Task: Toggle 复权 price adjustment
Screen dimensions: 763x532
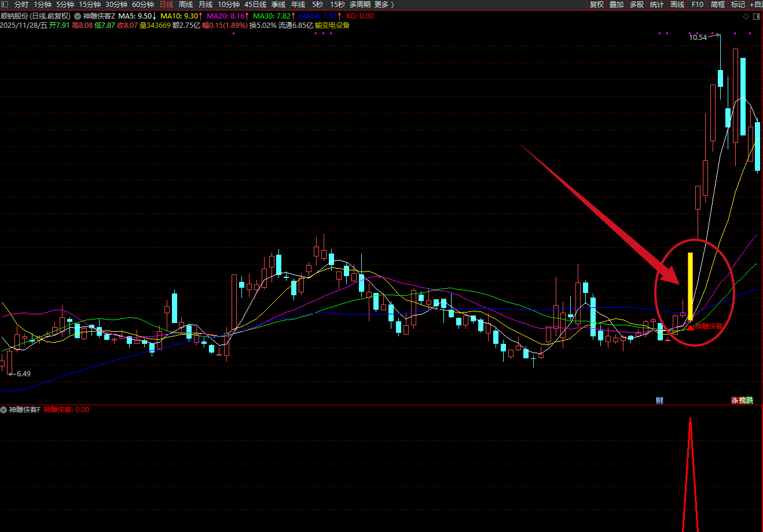Action: pyautogui.click(x=597, y=5)
